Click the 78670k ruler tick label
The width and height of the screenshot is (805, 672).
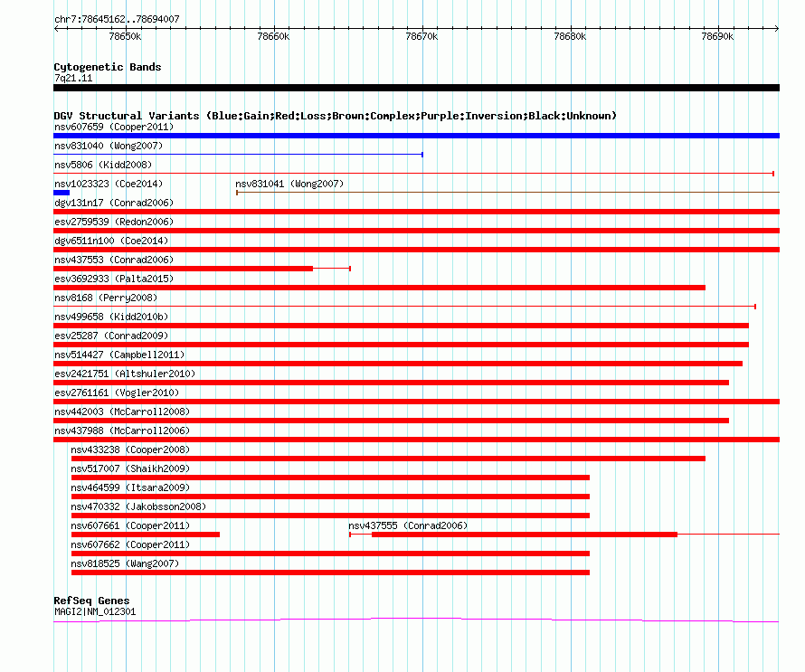421,36
